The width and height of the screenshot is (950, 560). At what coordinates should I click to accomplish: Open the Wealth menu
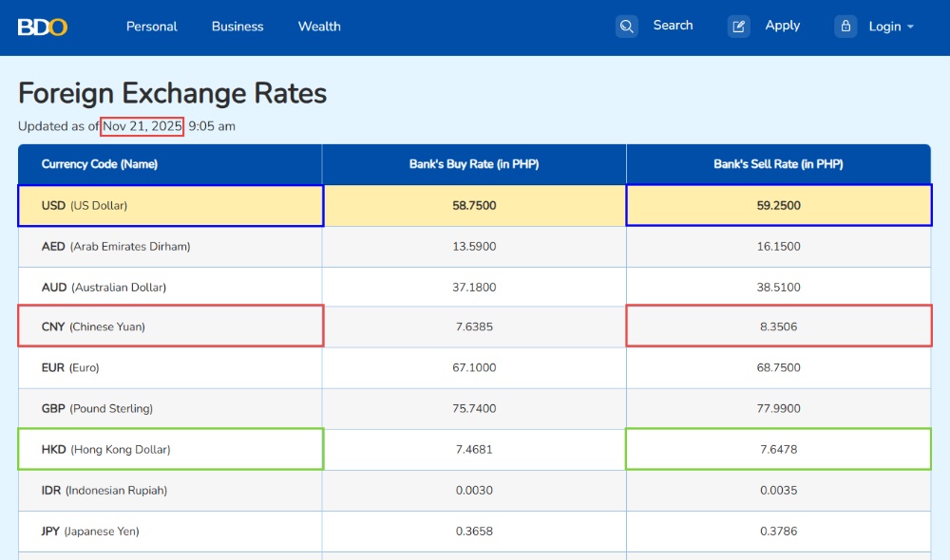coord(319,27)
